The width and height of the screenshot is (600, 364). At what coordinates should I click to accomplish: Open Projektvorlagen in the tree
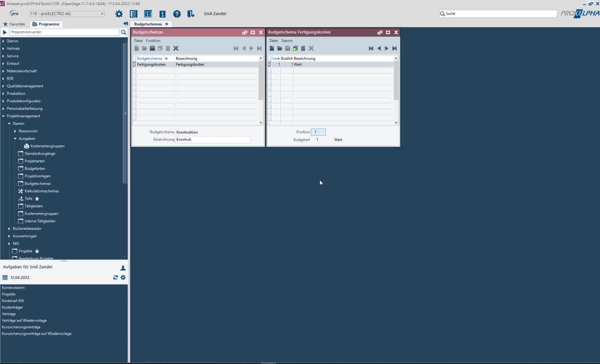[37, 176]
